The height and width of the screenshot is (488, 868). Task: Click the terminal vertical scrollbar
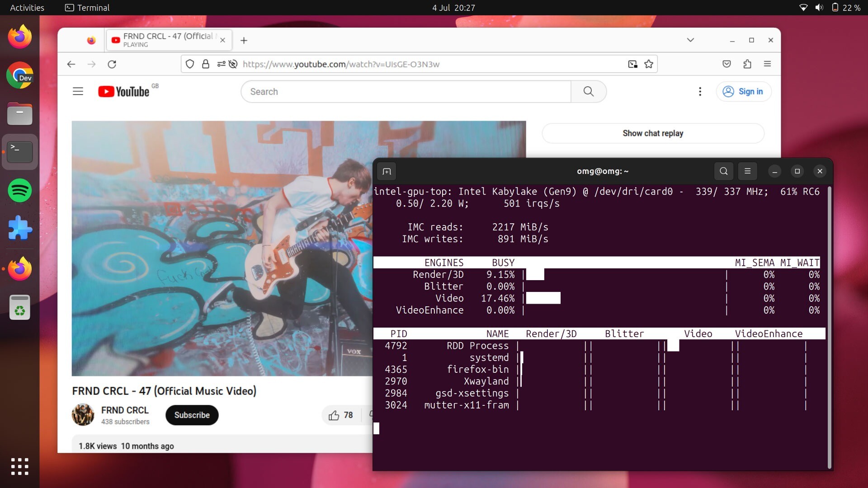pos(829,328)
